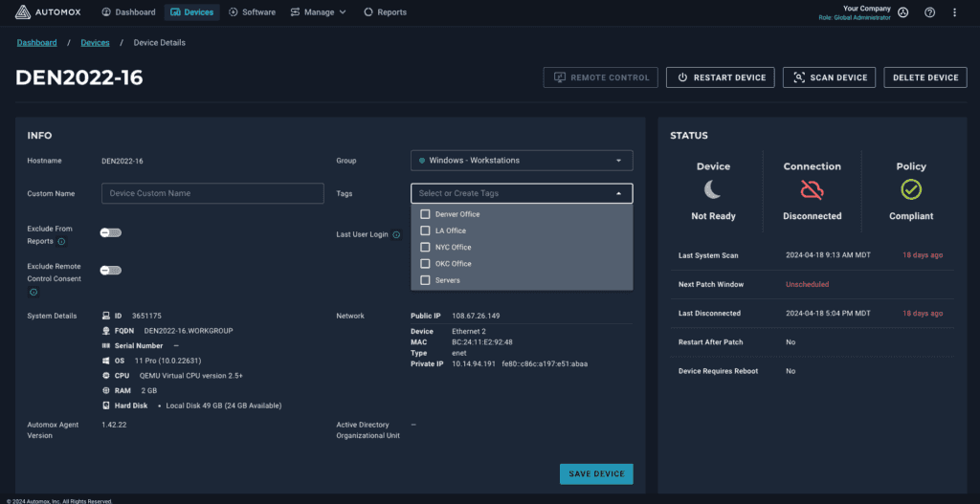Click the RAM icon
980x504 pixels.
[x=106, y=390]
